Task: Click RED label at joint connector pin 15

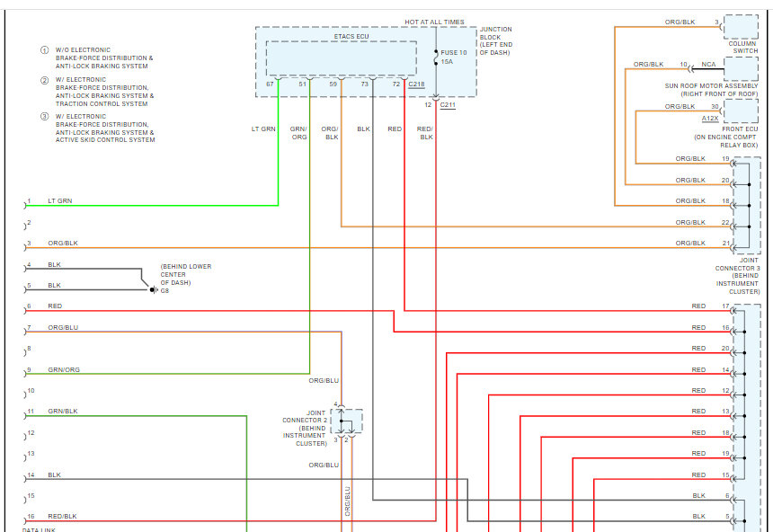Action: click(698, 475)
